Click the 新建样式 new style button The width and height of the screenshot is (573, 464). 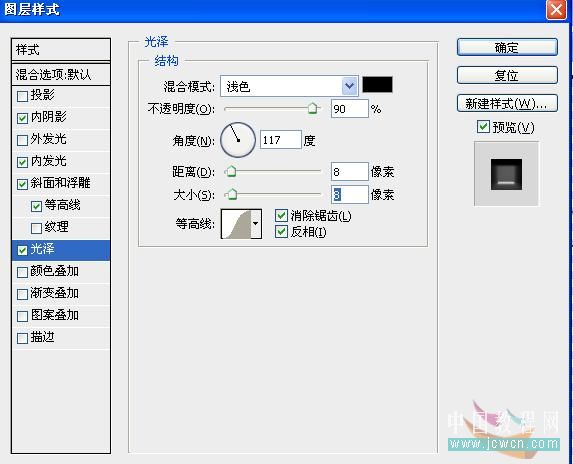[x=507, y=103]
